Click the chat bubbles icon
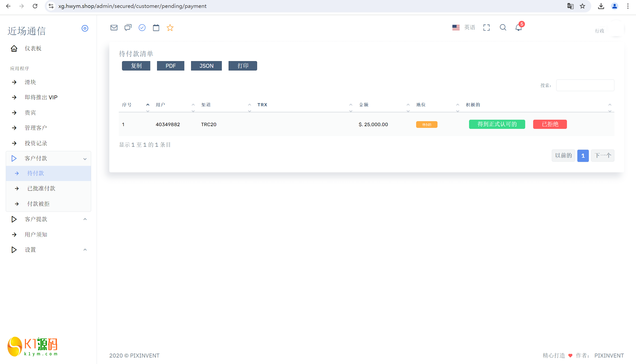 point(128,28)
